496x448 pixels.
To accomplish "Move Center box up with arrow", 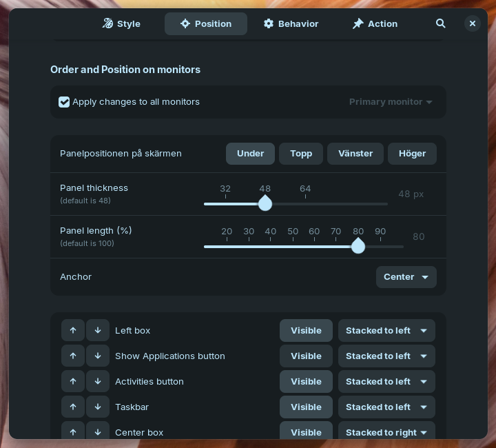I will click(x=73, y=431).
